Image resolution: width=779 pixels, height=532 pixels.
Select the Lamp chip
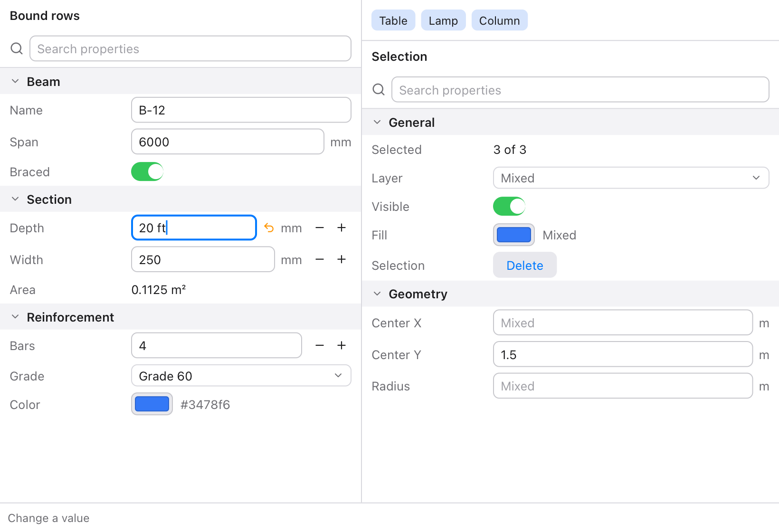pyautogui.click(x=443, y=20)
